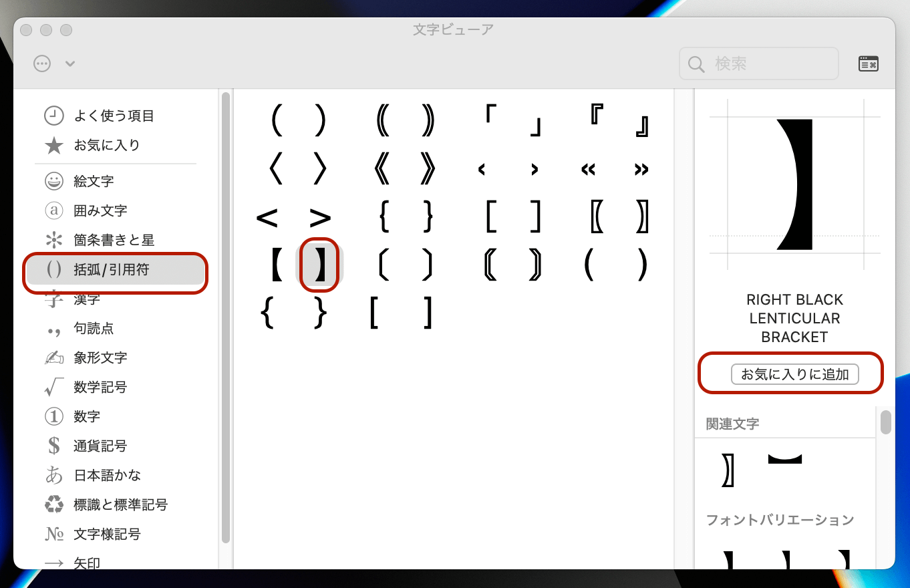Viewport: 910px width, 588px height.
Task: Click the sidebar category list scrollbar
Action: 226,317
